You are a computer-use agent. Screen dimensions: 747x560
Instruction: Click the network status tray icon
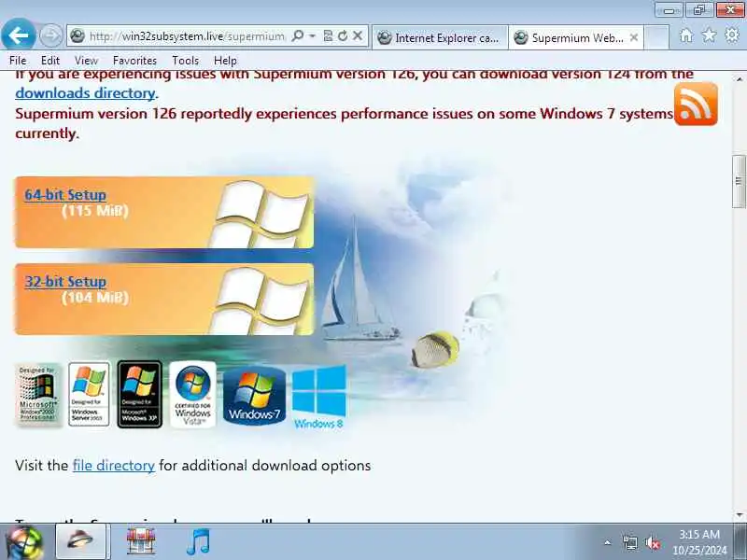629,542
